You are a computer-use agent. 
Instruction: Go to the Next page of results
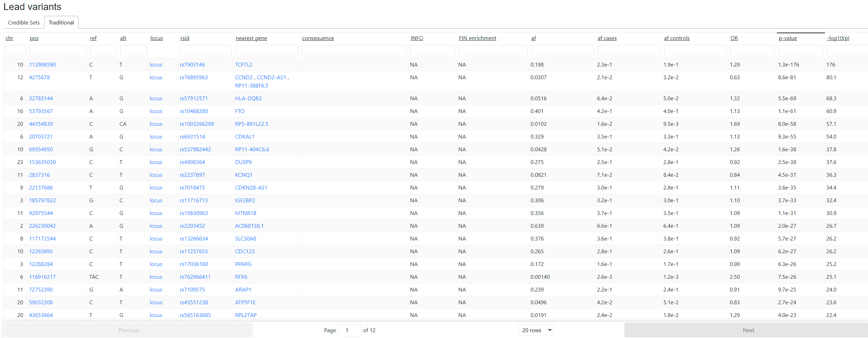pyautogui.click(x=748, y=330)
